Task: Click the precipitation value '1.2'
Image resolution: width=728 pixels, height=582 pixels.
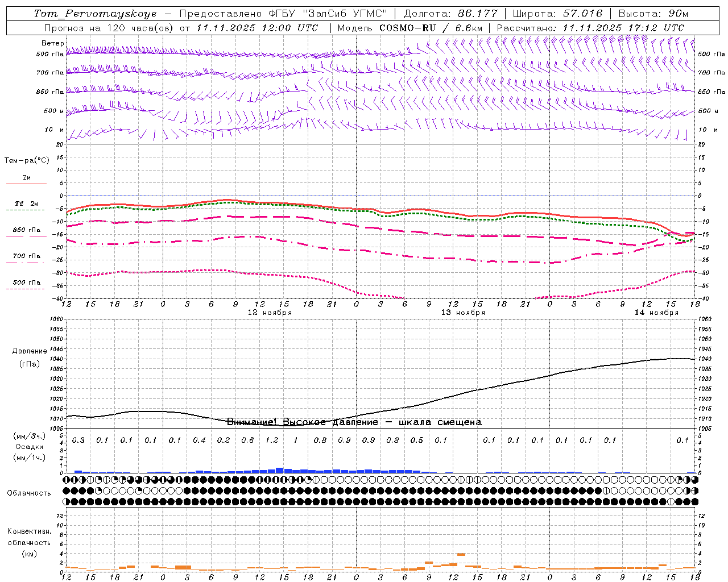Action: (x=272, y=440)
